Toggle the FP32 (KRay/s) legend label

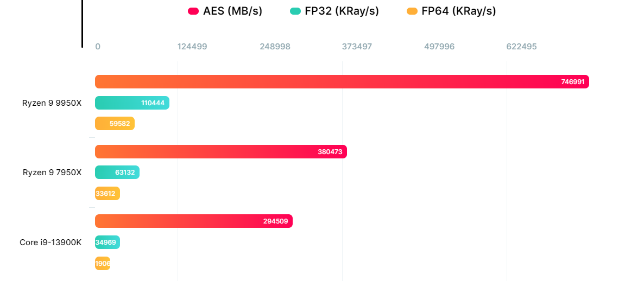pos(342,11)
